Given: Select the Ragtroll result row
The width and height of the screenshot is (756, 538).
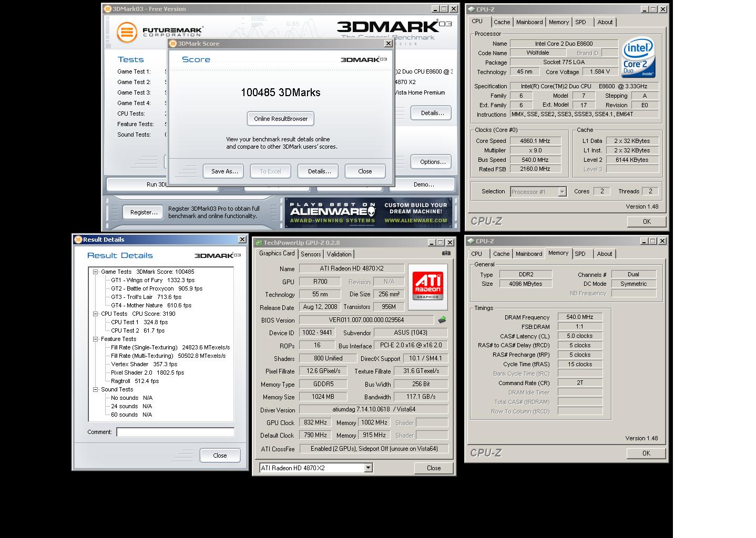Looking at the screenshot, I should pyautogui.click(x=135, y=381).
